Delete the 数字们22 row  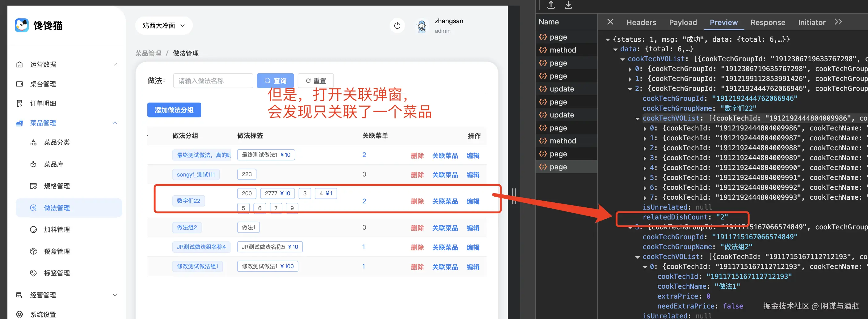417,202
